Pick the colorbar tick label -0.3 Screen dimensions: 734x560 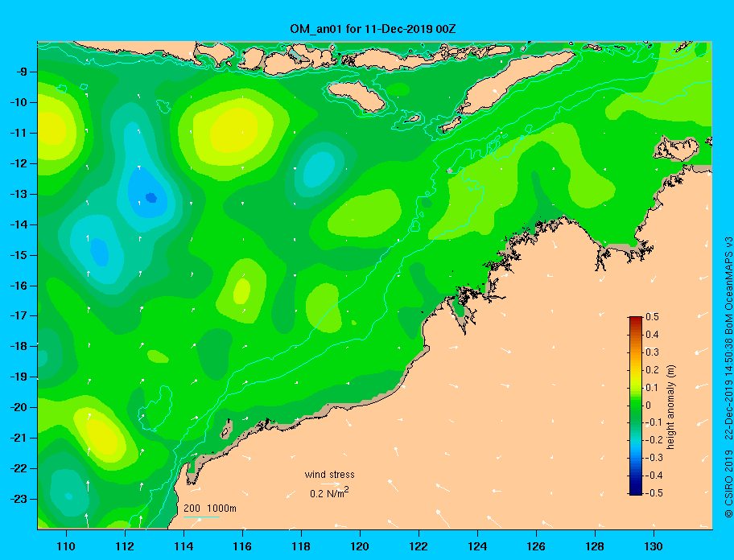pos(654,458)
